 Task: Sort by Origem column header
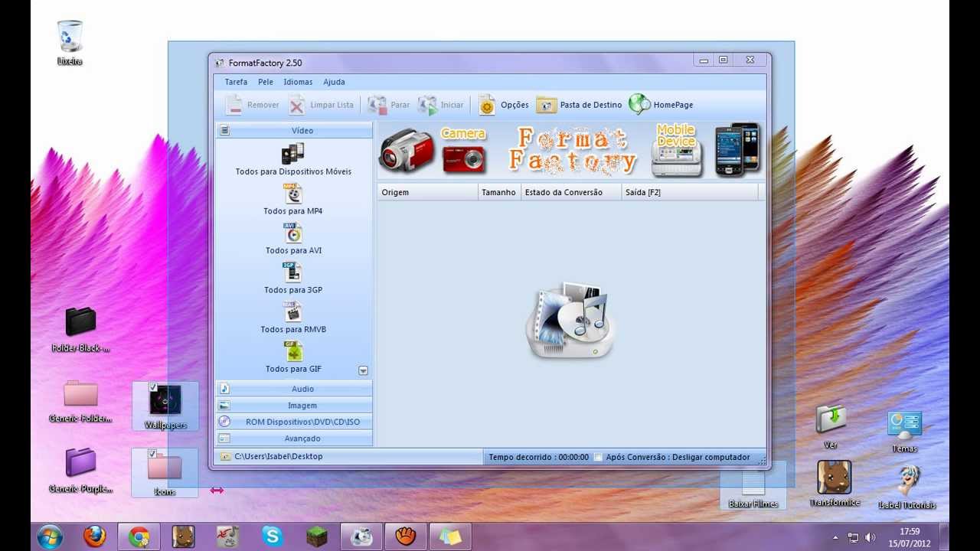(x=428, y=192)
